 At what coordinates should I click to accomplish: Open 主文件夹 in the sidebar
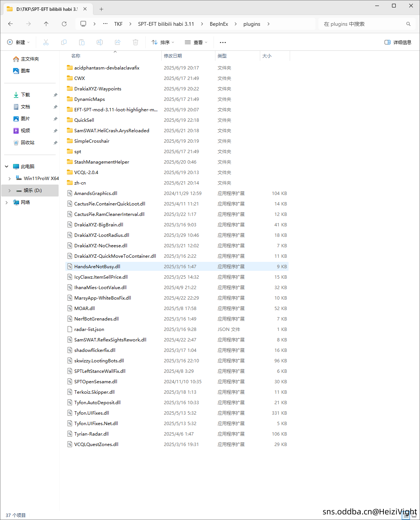click(30, 59)
